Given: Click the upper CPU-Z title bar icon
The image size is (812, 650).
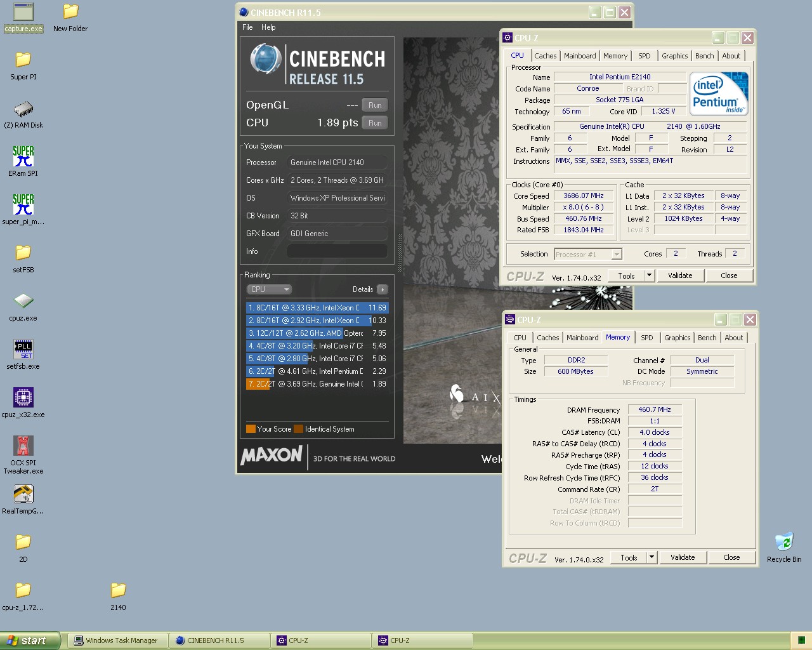Looking at the screenshot, I should (507, 37).
